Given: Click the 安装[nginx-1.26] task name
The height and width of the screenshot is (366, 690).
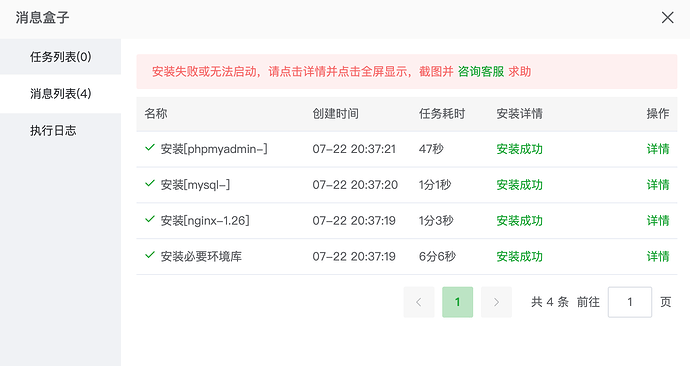Looking at the screenshot, I should point(205,221).
